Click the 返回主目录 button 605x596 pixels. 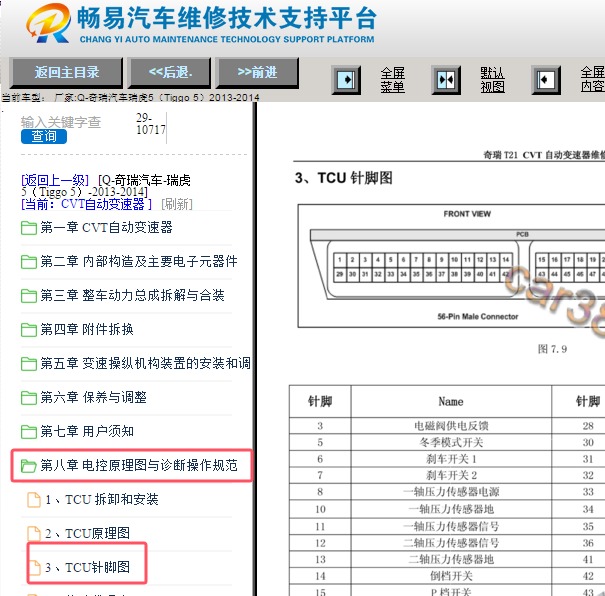66,73
